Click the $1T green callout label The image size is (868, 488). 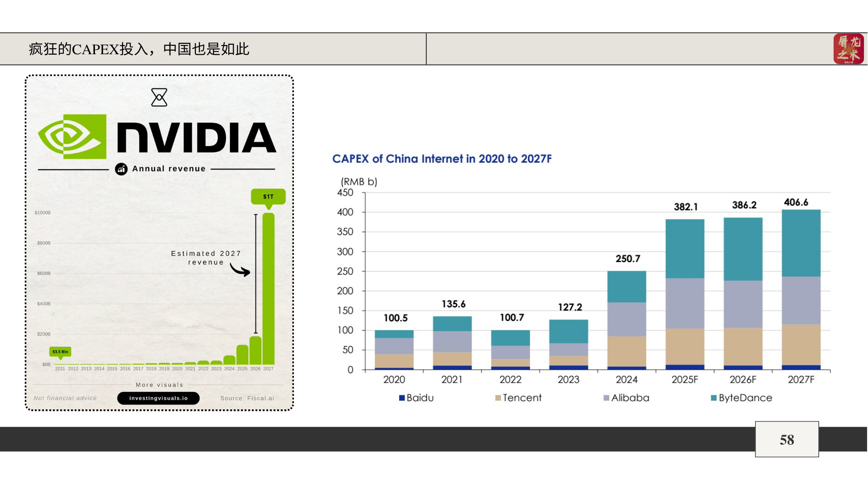[268, 197]
